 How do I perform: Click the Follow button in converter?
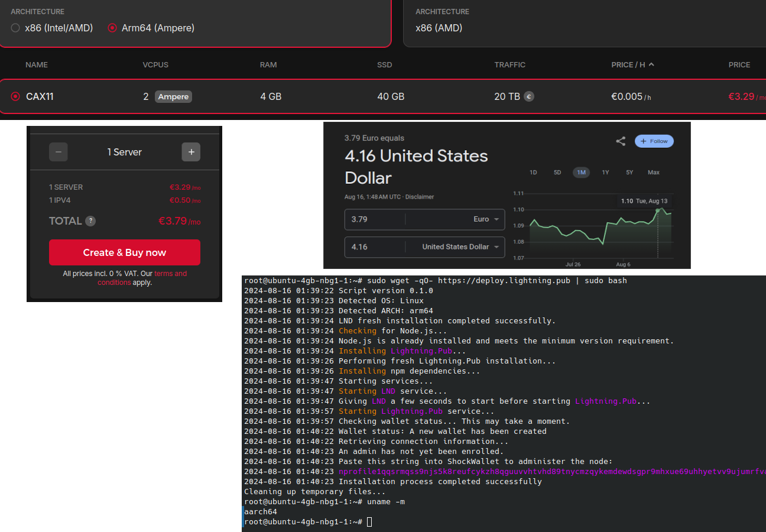tap(654, 141)
